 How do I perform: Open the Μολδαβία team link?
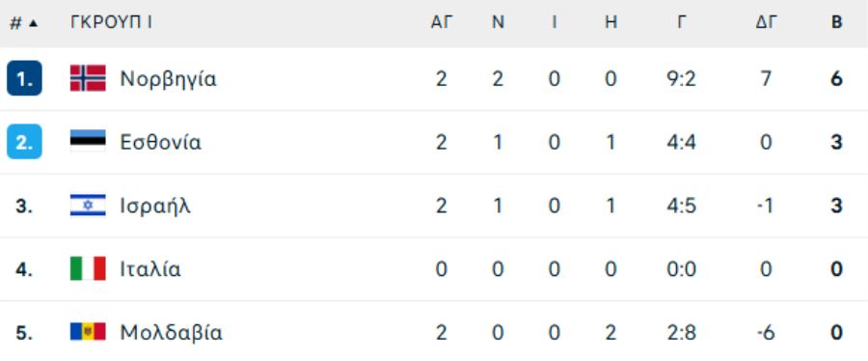[172, 333]
